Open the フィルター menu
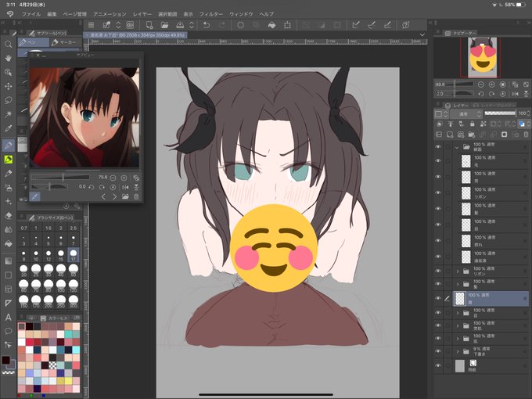This screenshot has height=399, width=532. click(211, 14)
